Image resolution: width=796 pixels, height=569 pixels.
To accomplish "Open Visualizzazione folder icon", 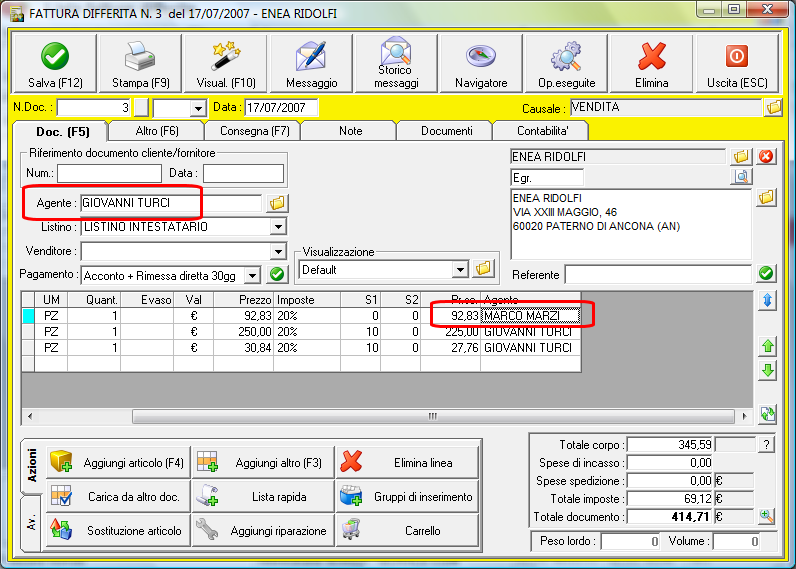I will [x=483, y=268].
